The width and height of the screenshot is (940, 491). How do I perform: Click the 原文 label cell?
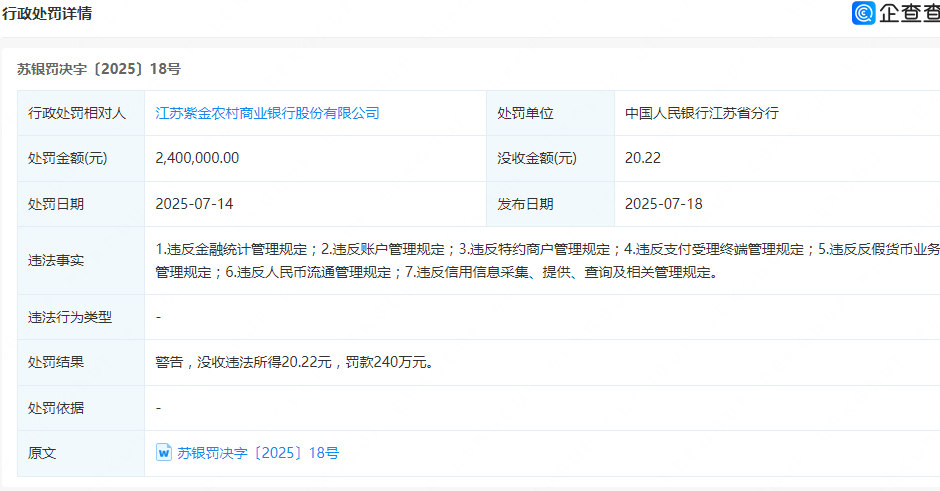[42, 453]
